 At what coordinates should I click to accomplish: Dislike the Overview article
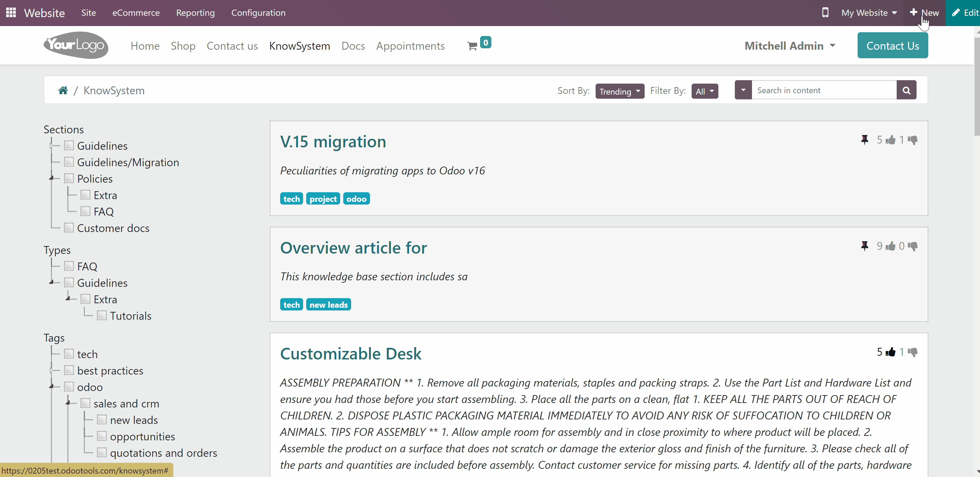coord(913,246)
